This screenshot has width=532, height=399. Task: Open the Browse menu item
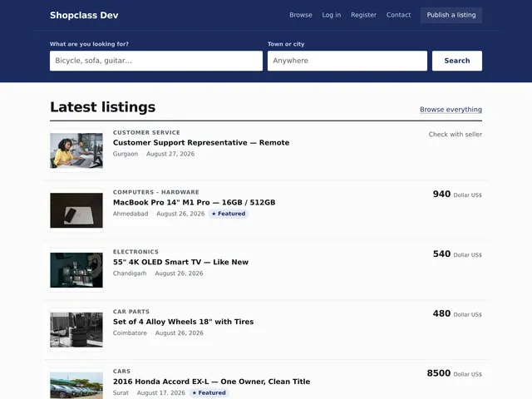[x=301, y=15]
